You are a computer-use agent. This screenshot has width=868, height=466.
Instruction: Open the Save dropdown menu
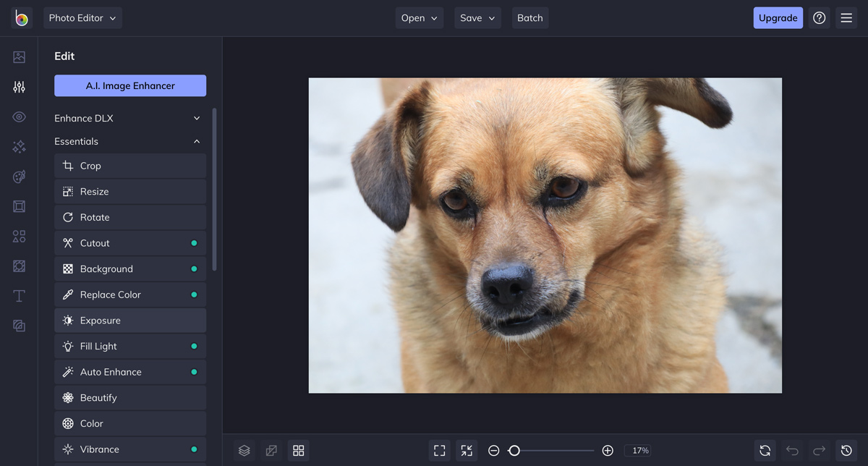coord(477,18)
